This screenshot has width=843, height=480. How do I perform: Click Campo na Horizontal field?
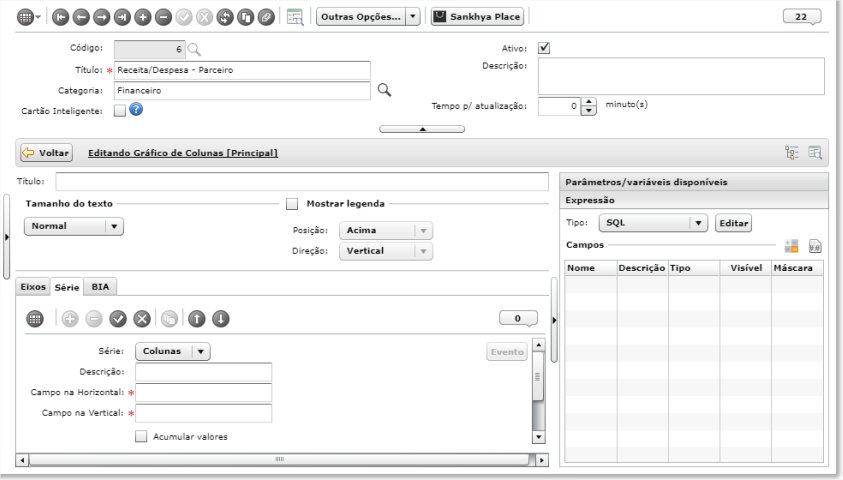204,392
